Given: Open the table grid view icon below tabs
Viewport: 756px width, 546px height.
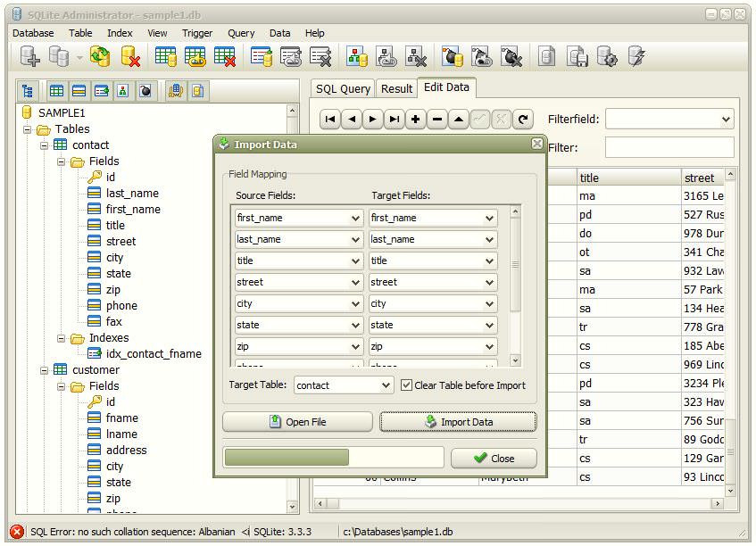Looking at the screenshot, I should click(x=56, y=90).
